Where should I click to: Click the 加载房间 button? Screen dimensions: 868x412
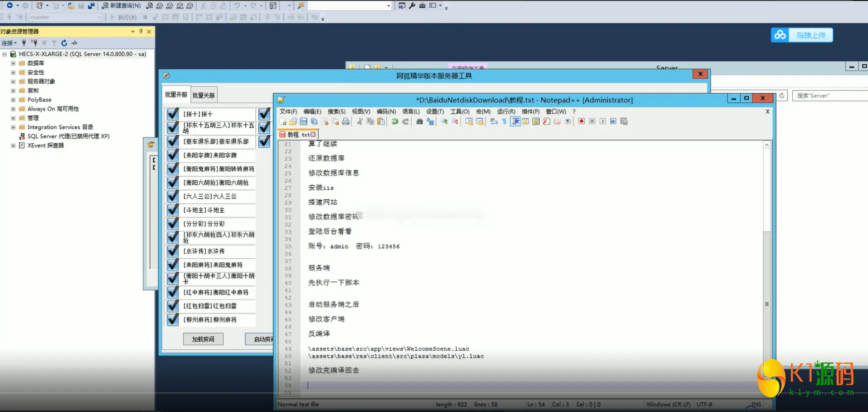click(x=203, y=339)
